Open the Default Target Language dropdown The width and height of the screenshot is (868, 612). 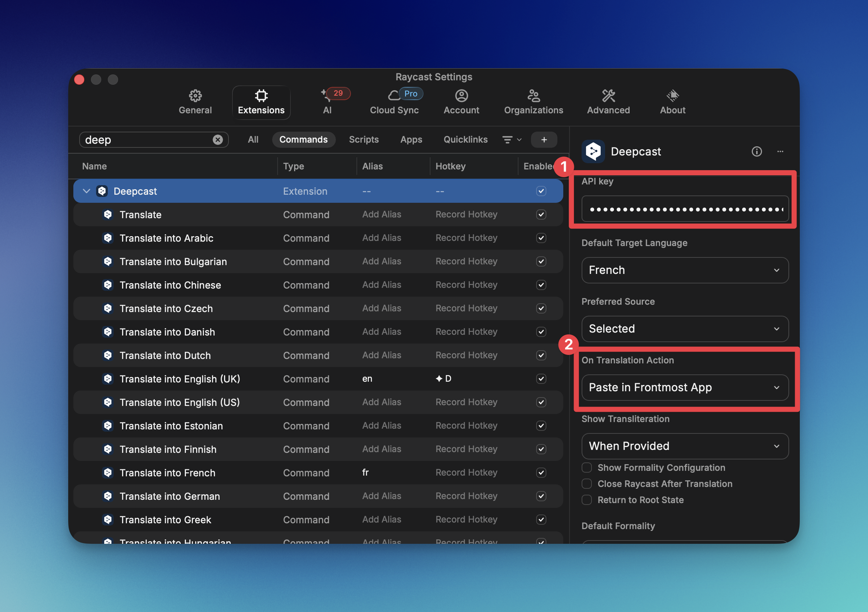click(x=685, y=270)
